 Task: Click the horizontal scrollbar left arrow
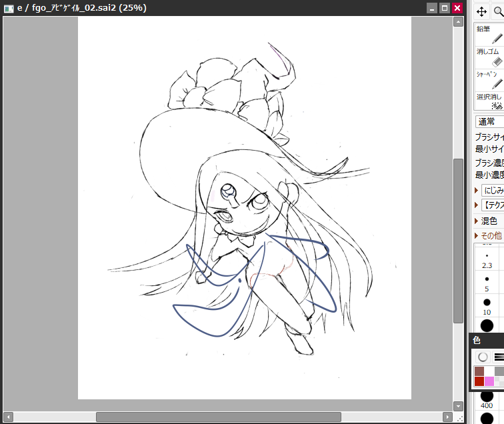click(x=8, y=417)
